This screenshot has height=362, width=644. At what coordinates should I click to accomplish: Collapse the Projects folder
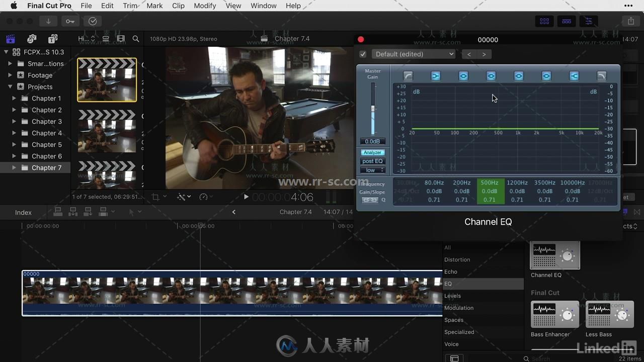10,87
